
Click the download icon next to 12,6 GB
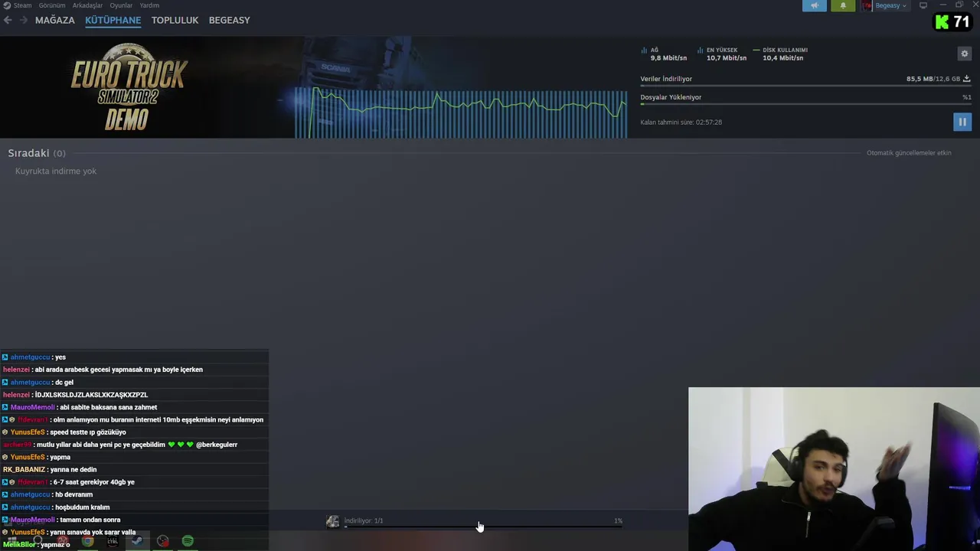tap(966, 79)
